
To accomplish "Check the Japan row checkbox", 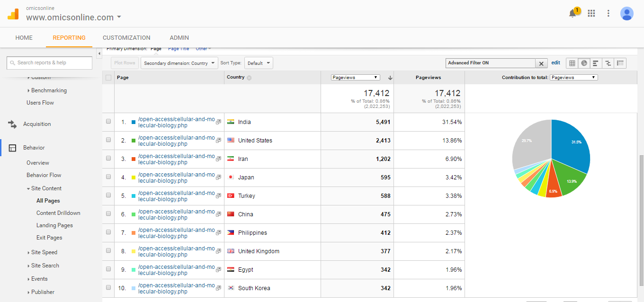I will click(x=108, y=177).
